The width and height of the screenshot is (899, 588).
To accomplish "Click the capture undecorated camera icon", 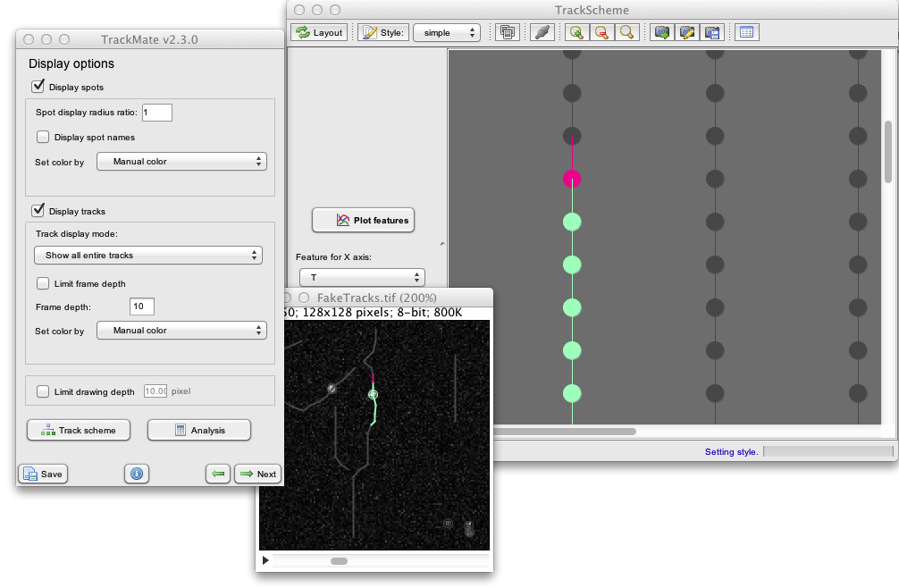I will coord(661,33).
